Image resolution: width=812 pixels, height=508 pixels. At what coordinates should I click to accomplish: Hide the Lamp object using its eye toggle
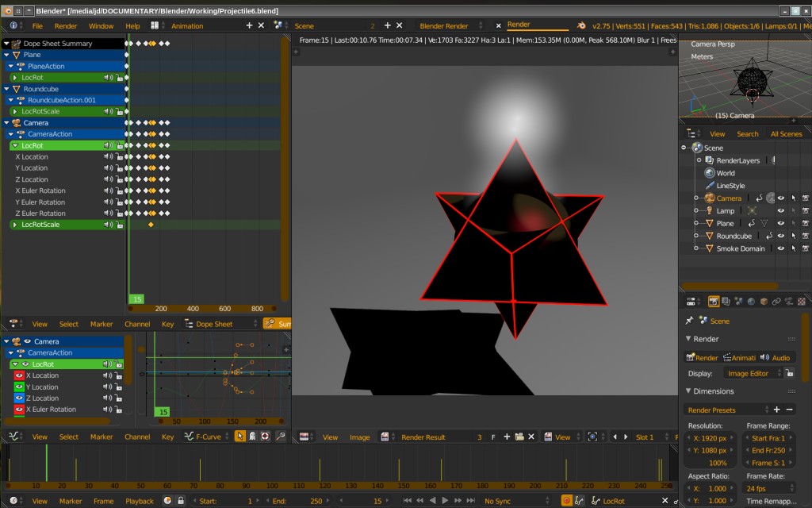coord(781,211)
